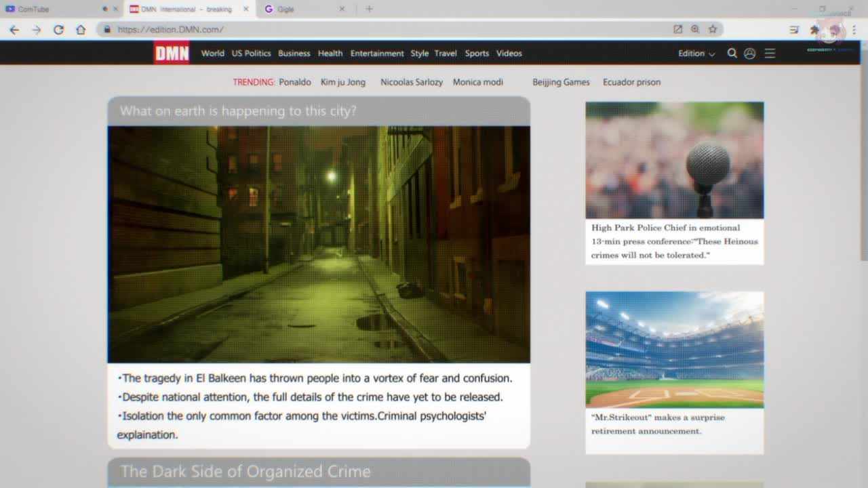This screenshot has width=868, height=488.
Task: Click Isolation the only common factor line
Action: (302, 425)
